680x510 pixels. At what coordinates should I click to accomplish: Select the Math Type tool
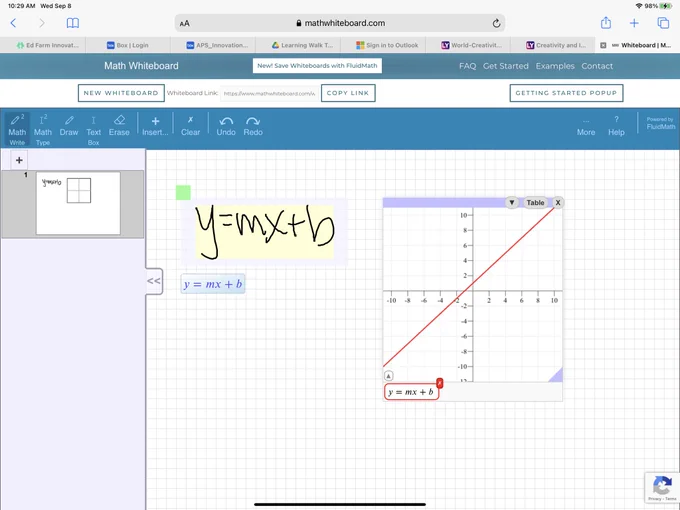click(43, 129)
